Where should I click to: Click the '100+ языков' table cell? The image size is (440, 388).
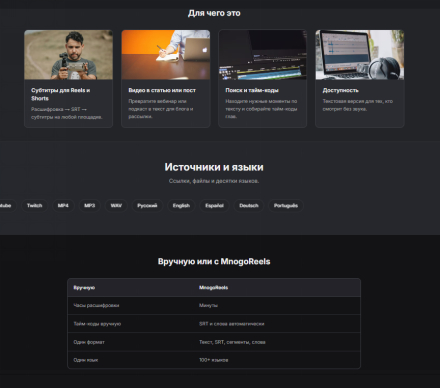[214, 360]
